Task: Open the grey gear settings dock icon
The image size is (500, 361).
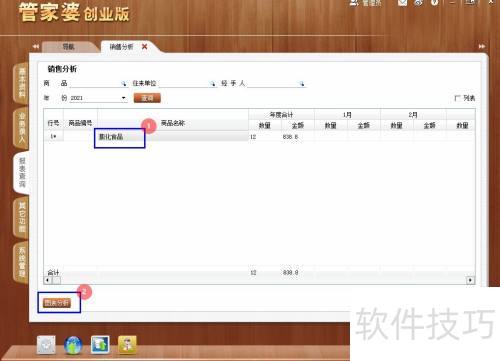Action: pyautogui.click(x=46, y=345)
